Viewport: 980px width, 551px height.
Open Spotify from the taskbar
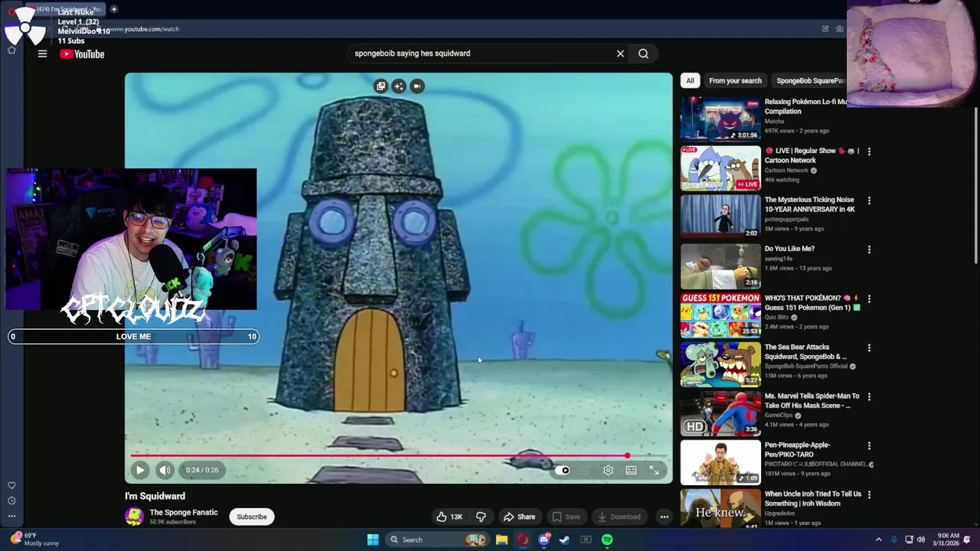607,540
